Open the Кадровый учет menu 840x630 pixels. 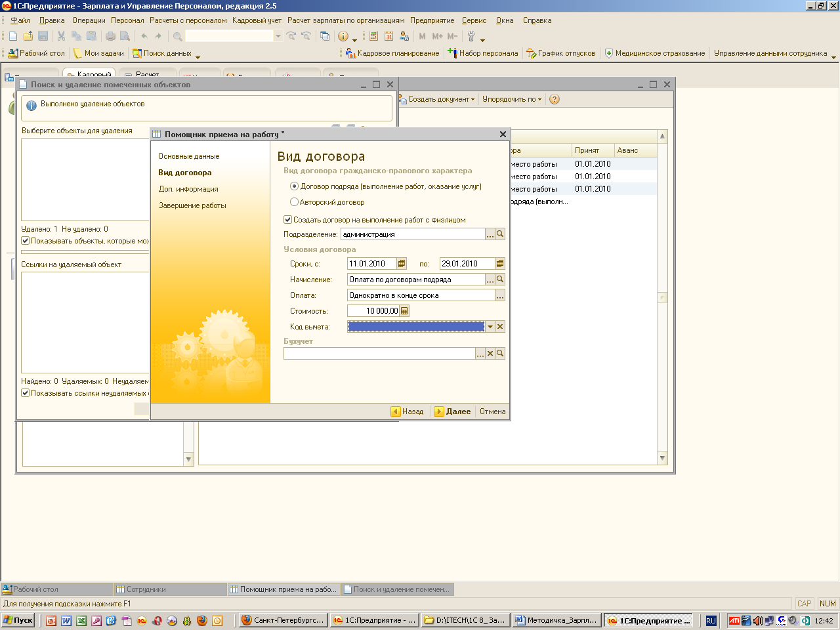click(x=257, y=20)
